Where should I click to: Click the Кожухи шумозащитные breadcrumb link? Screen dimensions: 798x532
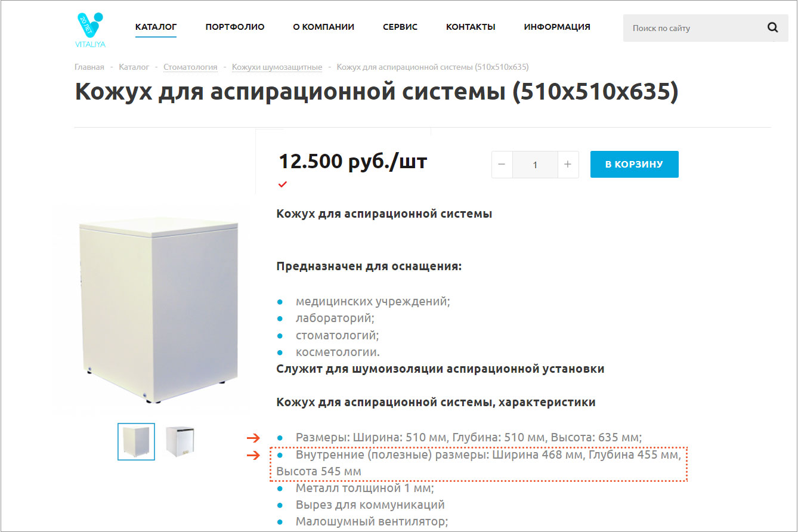[277, 67]
